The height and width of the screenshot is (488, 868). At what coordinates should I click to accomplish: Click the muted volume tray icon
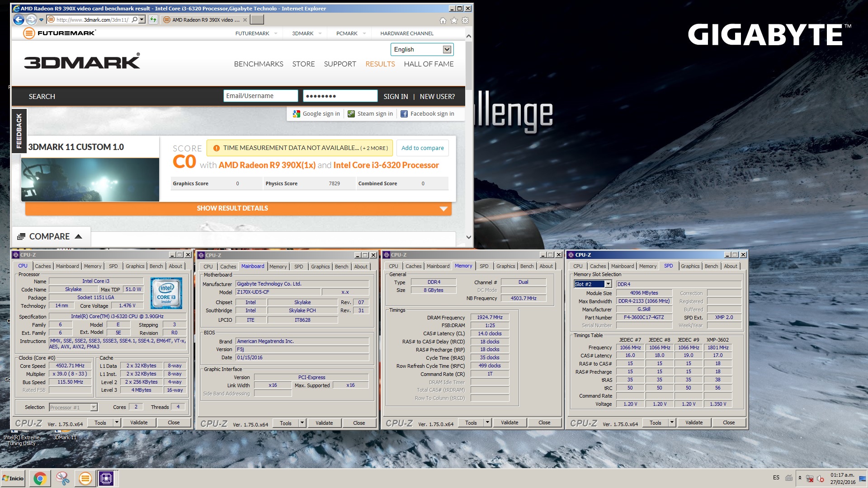(821, 479)
